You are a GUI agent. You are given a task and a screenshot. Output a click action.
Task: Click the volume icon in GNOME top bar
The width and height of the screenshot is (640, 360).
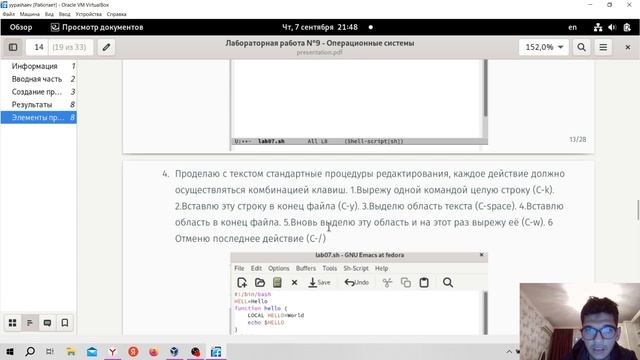(x=612, y=27)
